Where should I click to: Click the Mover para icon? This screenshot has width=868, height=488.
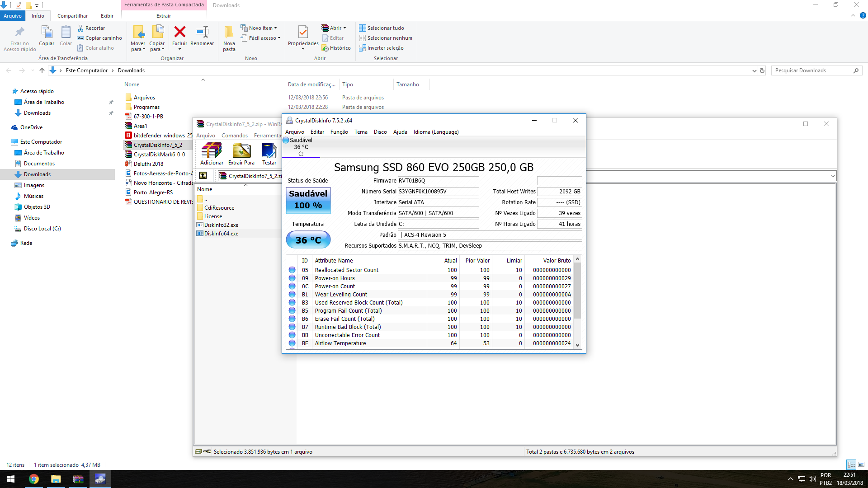pyautogui.click(x=138, y=32)
